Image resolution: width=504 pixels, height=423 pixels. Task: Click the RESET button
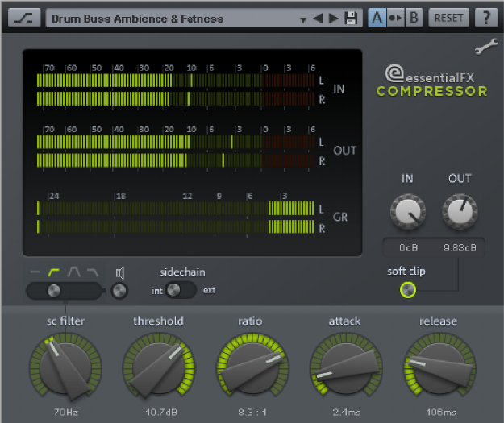[x=448, y=18]
